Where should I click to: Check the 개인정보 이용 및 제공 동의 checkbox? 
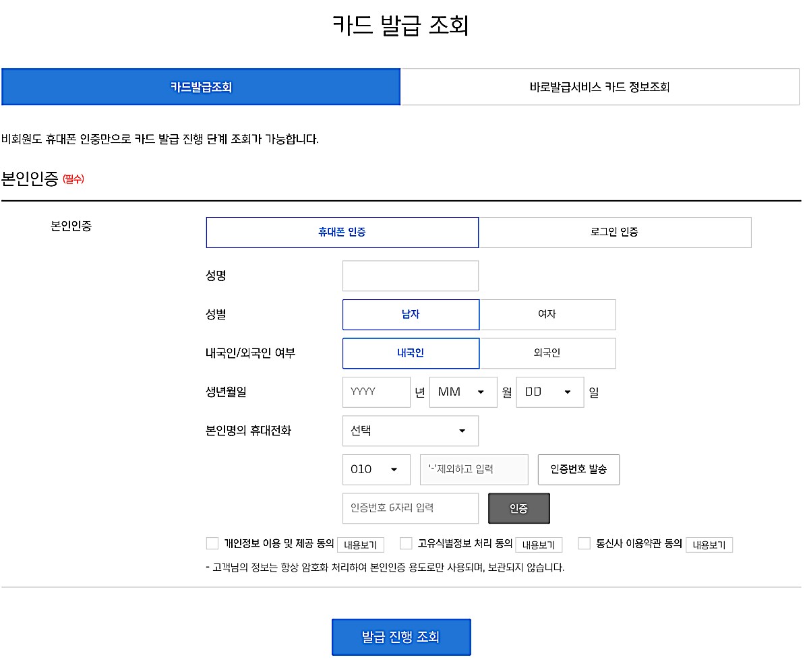click(211, 543)
